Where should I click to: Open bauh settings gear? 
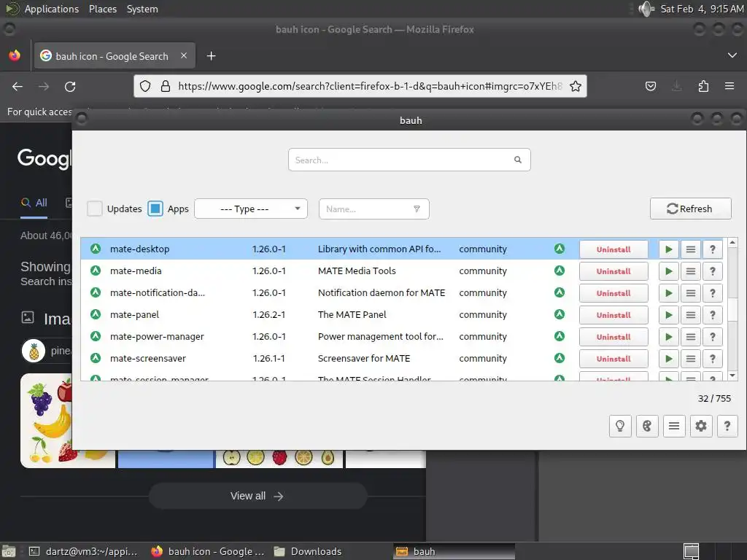pyautogui.click(x=701, y=426)
